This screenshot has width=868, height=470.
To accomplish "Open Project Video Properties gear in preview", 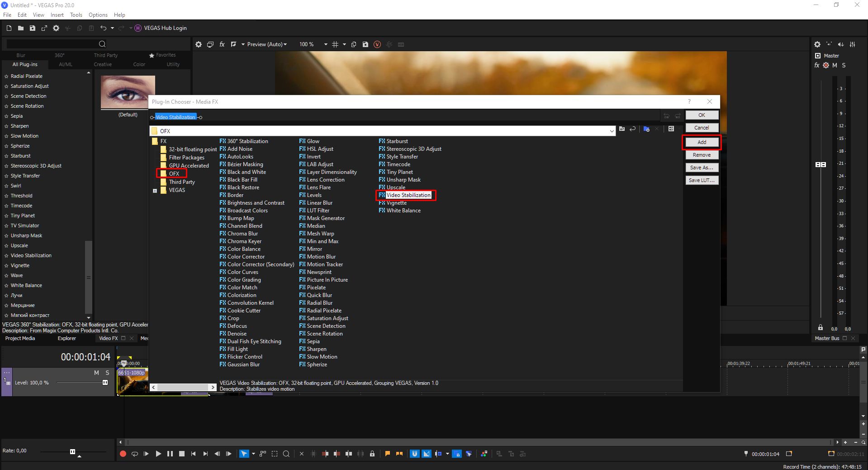I will click(199, 44).
